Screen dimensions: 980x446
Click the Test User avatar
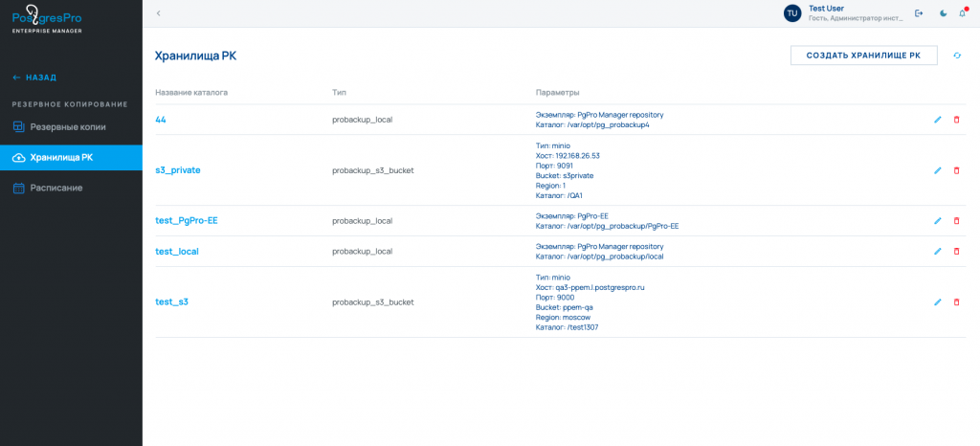[x=792, y=13]
